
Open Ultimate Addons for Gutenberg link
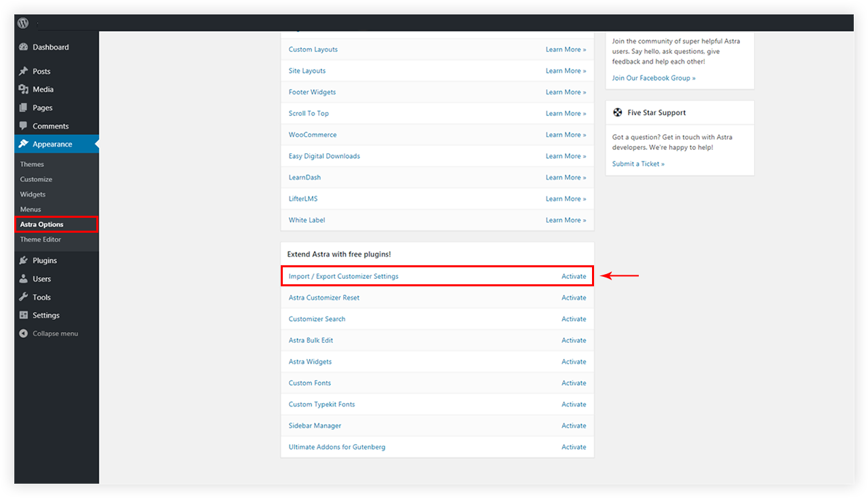point(337,447)
